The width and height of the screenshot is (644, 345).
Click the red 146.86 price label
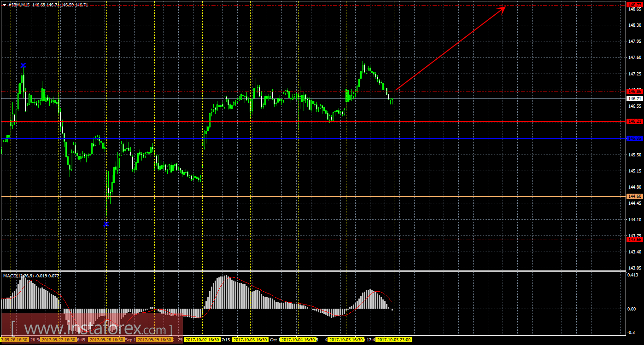click(634, 92)
